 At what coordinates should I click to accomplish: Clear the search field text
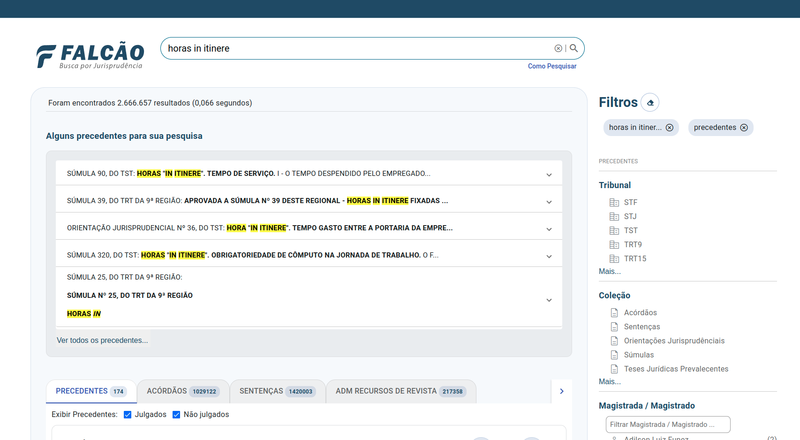pyautogui.click(x=558, y=48)
